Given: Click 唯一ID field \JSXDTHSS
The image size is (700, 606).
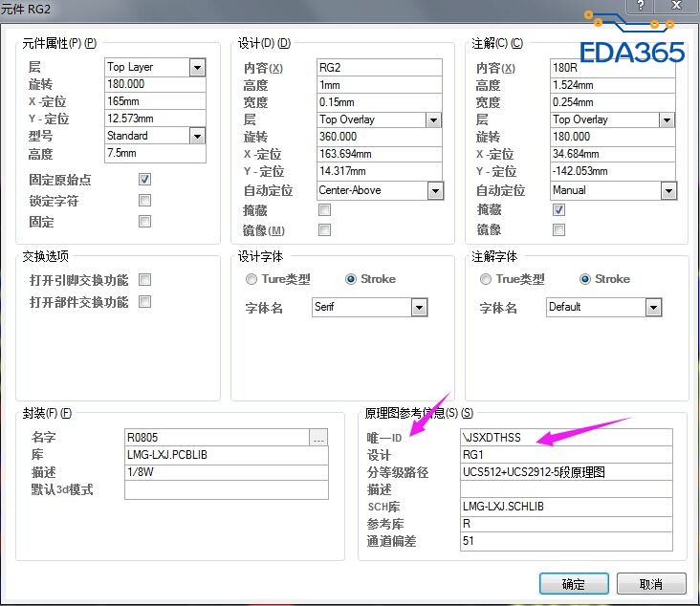Looking at the screenshot, I should pyautogui.click(x=566, y=438).
